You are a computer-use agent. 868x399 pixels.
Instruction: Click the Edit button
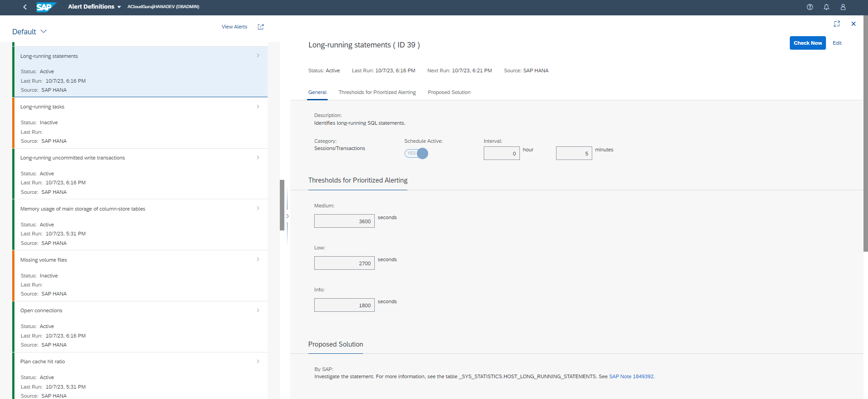(837, 43)
